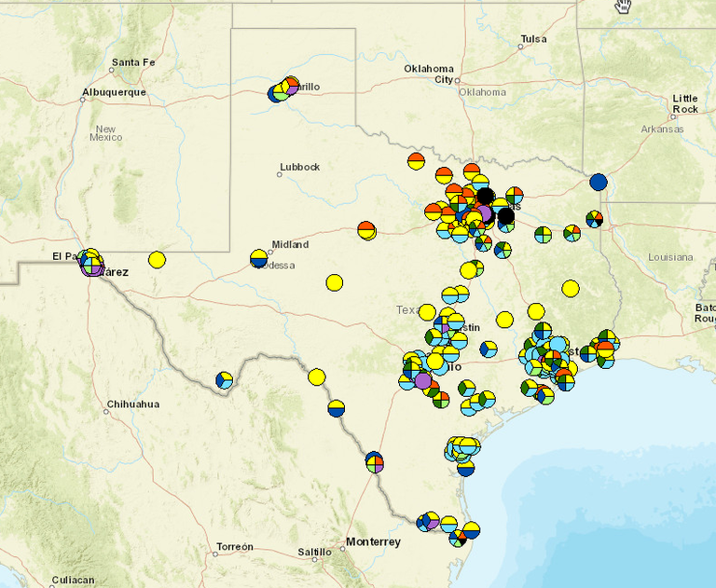
Task: Select the solid blue marker left of Amarillo
Action: (276, 93)
